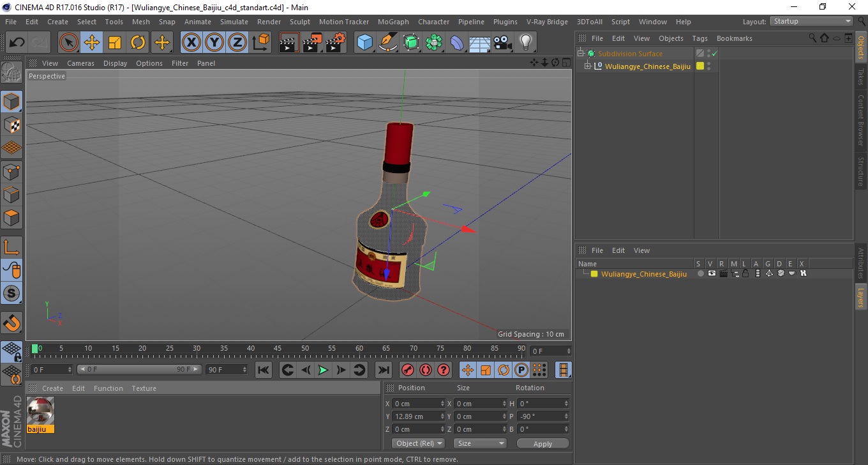Click the Objects panel search icon
868x465 pixels.
point(813,38)
